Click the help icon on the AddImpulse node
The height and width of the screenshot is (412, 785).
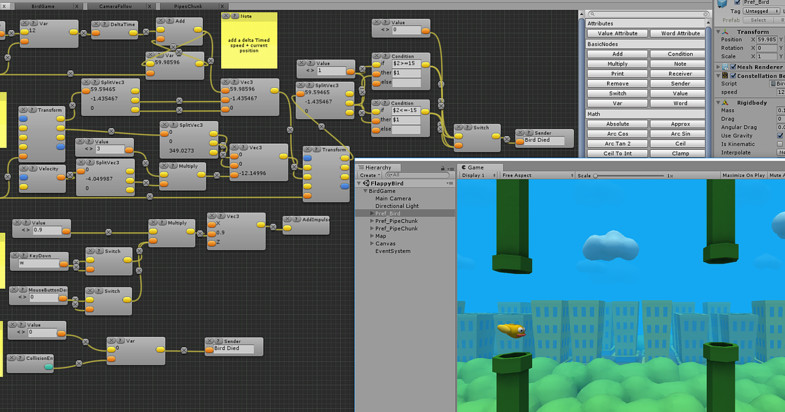pos(296,219)
